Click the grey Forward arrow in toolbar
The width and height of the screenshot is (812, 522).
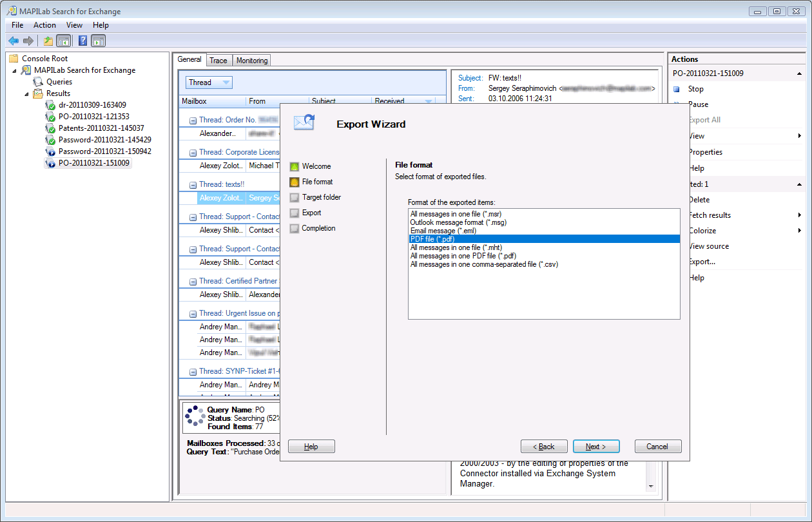click(28, 41)
